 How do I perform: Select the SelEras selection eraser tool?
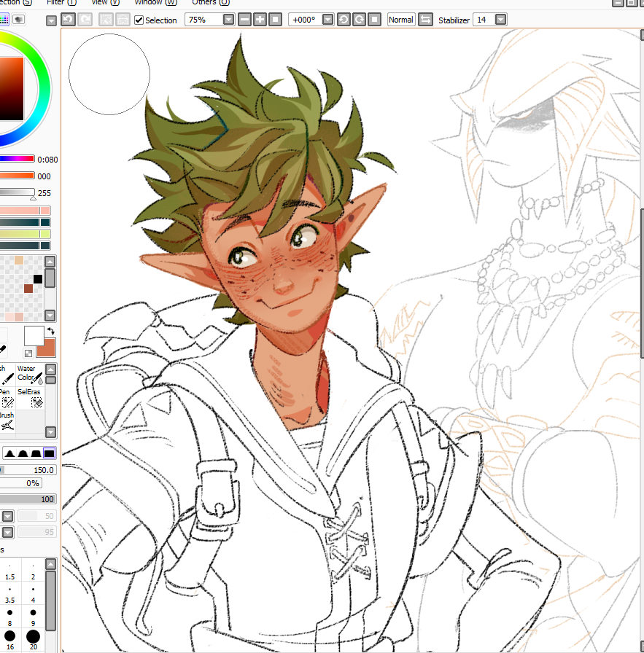pos(30,398)
